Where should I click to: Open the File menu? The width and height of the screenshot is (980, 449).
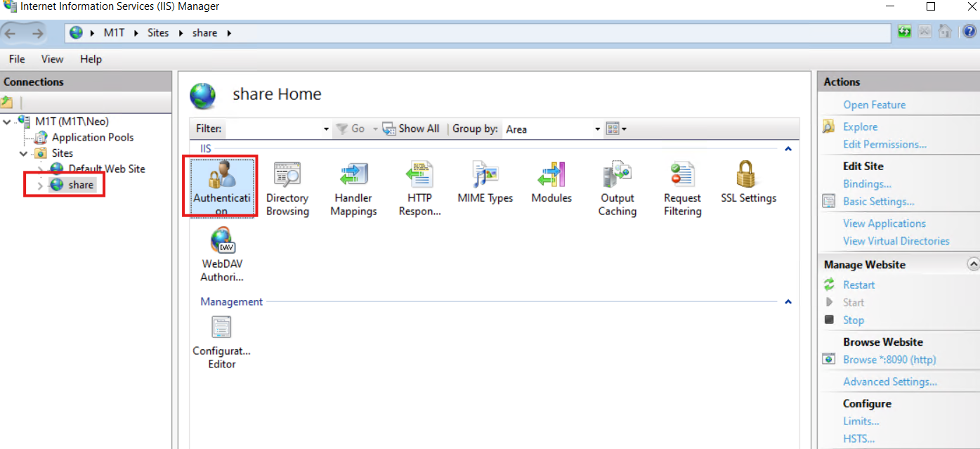[x=17, y=59]
